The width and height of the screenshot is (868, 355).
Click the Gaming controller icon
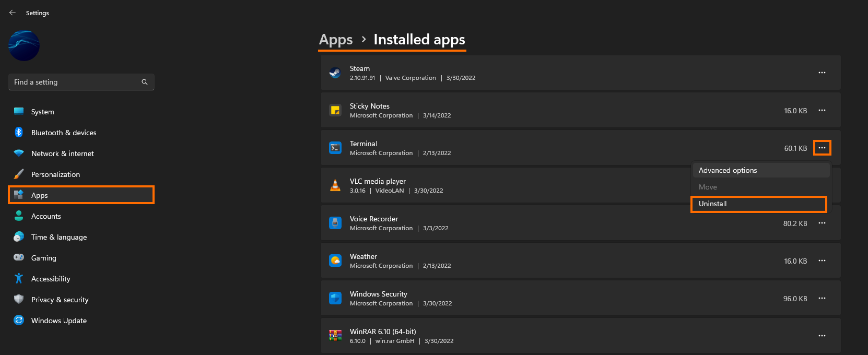click(19, 257)
